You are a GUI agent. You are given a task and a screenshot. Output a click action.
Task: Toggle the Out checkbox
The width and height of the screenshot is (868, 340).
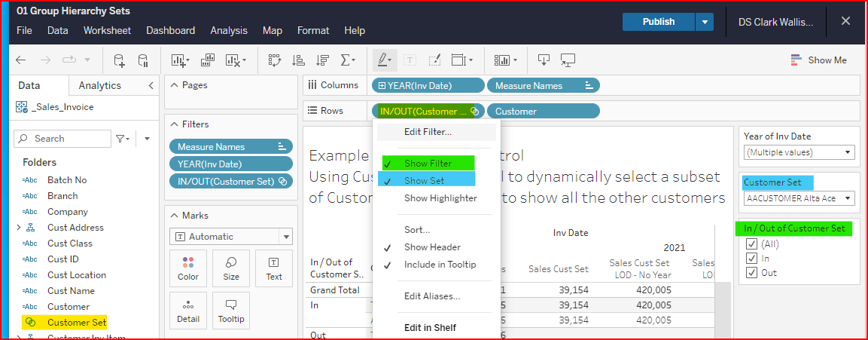(x=751, y=273)
